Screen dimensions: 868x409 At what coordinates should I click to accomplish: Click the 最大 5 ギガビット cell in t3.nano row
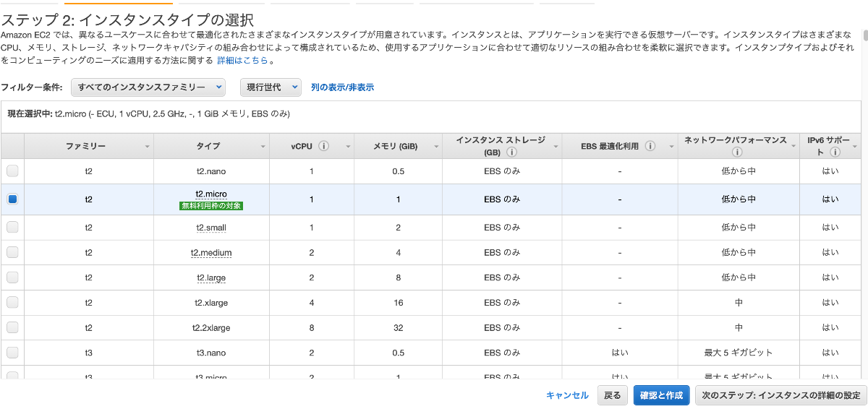point(739,353)
